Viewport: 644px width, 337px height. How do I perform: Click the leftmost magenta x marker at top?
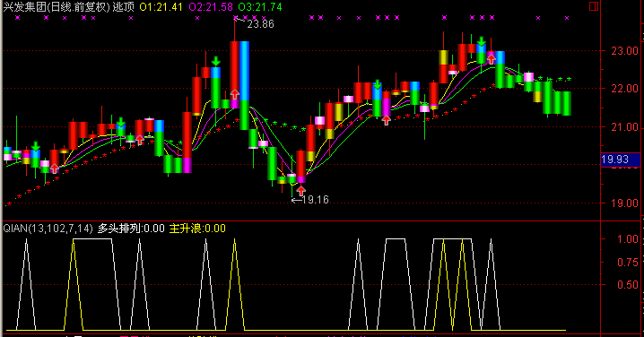pyautogui.click(x=17, y=18)
